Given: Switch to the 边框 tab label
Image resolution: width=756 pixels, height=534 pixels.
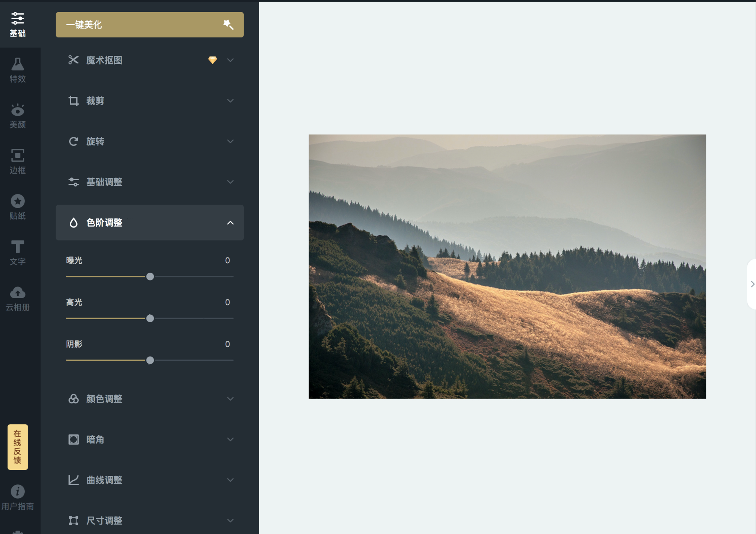Looking at the screenshot, I should point(18,170).
